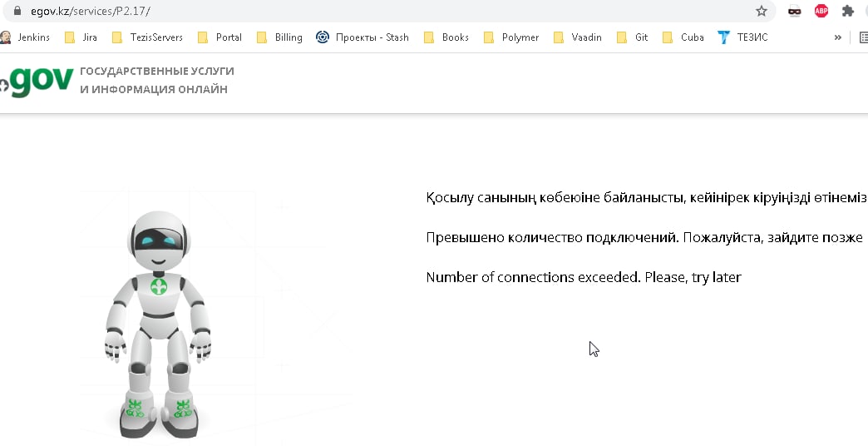The width and height of the screenshot is (868, 446).
Task: Open the Проекты - Stash bookmark
Action: (362, 37)
